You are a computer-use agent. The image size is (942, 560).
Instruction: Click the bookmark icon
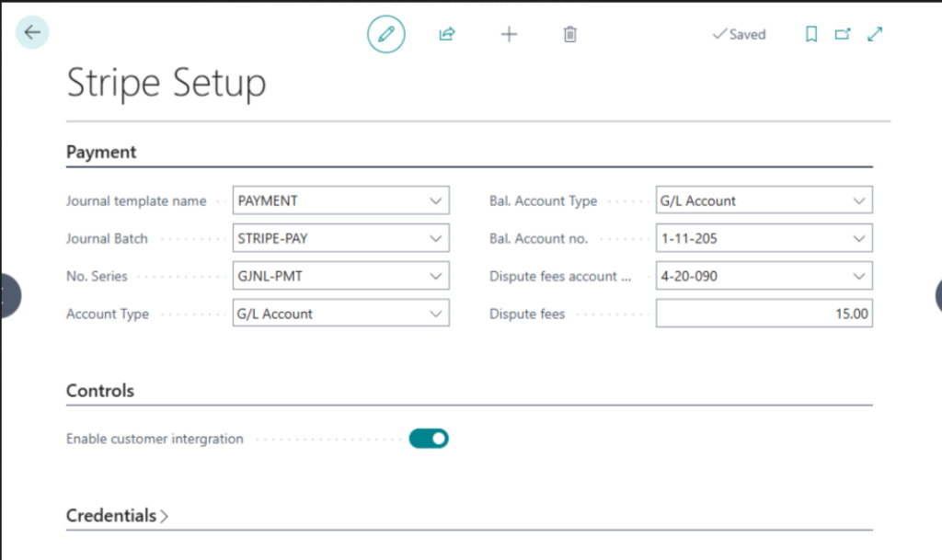(x=811, y=34)
